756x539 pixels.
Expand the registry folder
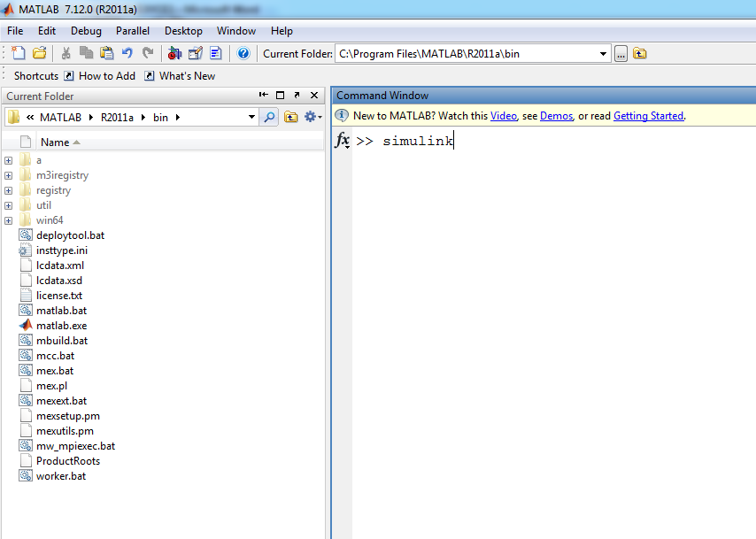[8, 190]
